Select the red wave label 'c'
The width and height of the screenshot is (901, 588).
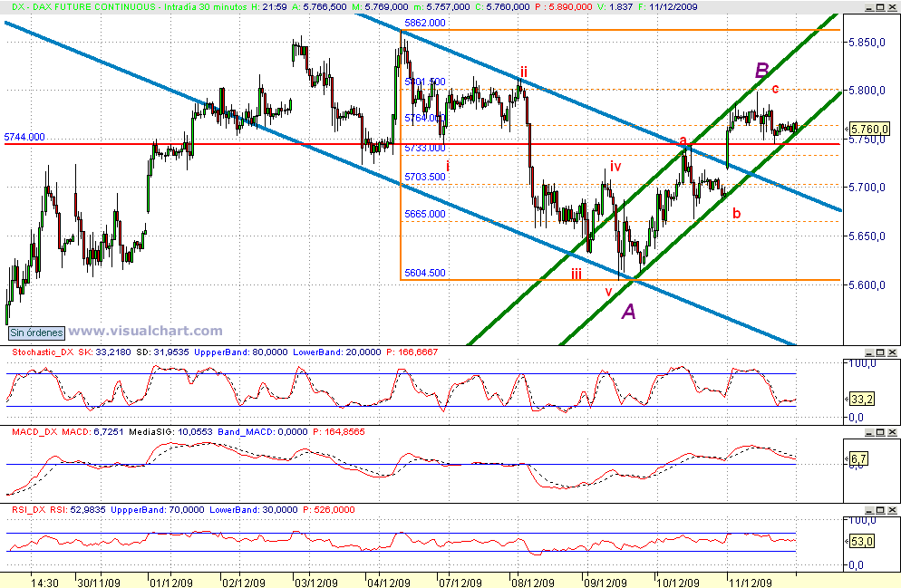coord(775,89)
